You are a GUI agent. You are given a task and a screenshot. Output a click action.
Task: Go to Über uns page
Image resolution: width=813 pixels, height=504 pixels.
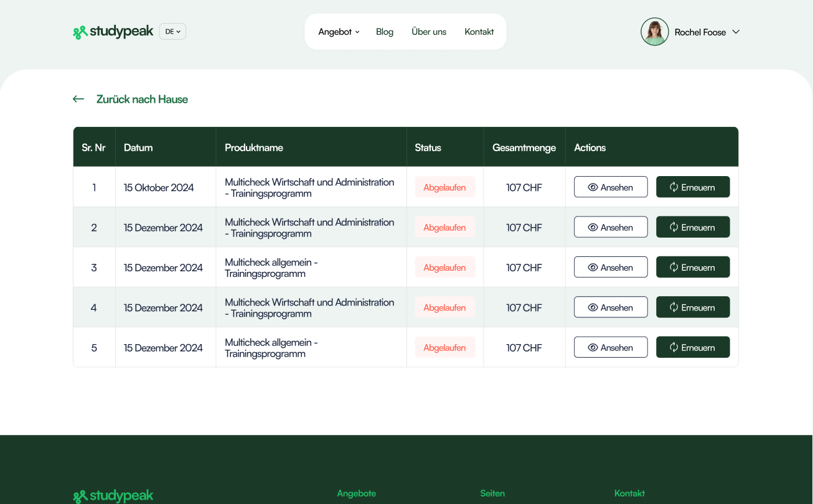[x=429, y=32]
